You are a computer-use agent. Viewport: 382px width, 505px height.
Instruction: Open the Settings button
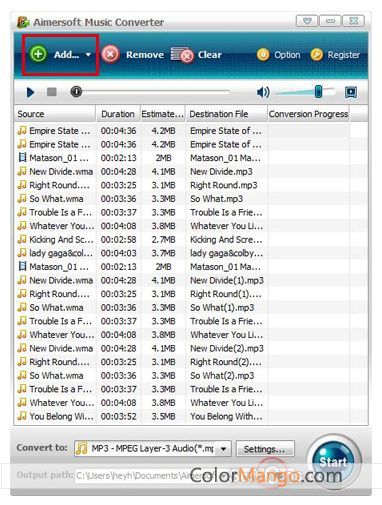pos(265,449)
